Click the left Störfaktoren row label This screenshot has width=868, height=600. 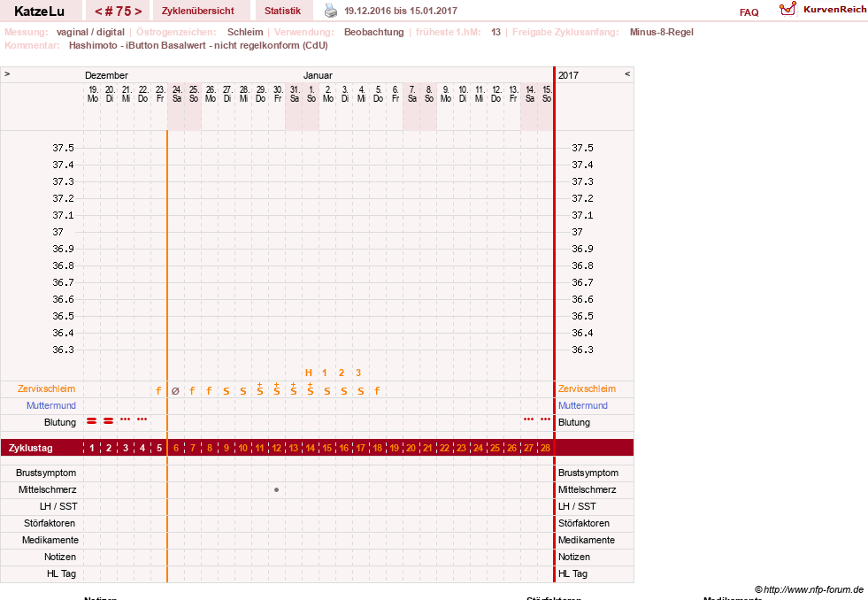coord(50,523)
